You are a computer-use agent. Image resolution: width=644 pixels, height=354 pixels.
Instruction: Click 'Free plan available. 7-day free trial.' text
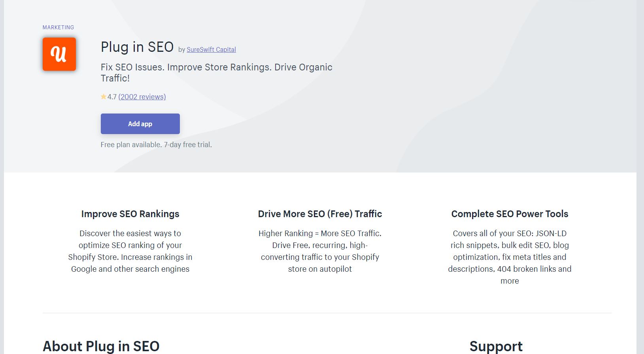pyautogui.click(x=156, y=145)
